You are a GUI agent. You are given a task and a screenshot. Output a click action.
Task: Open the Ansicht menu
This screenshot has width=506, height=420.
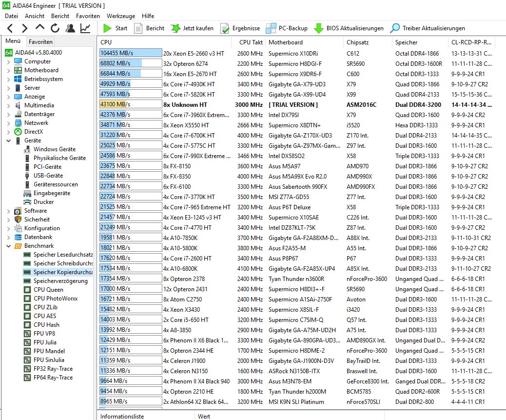click(35, 16)
